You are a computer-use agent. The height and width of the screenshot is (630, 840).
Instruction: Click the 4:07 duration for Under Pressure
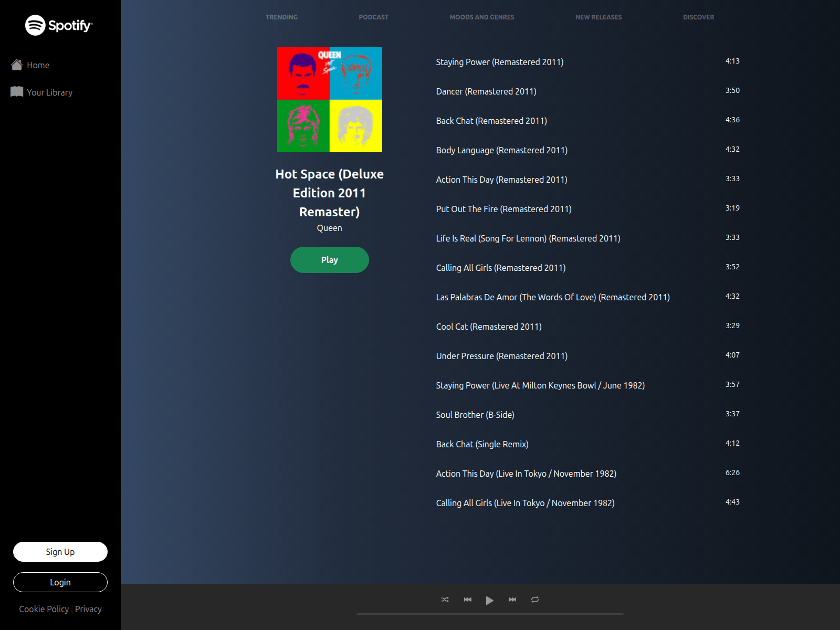(x=732, y=355)
